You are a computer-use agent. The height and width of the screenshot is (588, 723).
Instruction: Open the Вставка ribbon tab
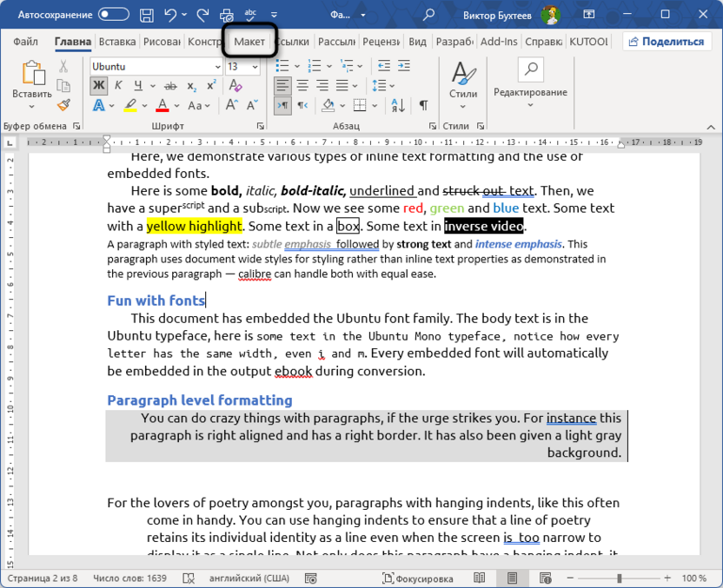point(116,41)
